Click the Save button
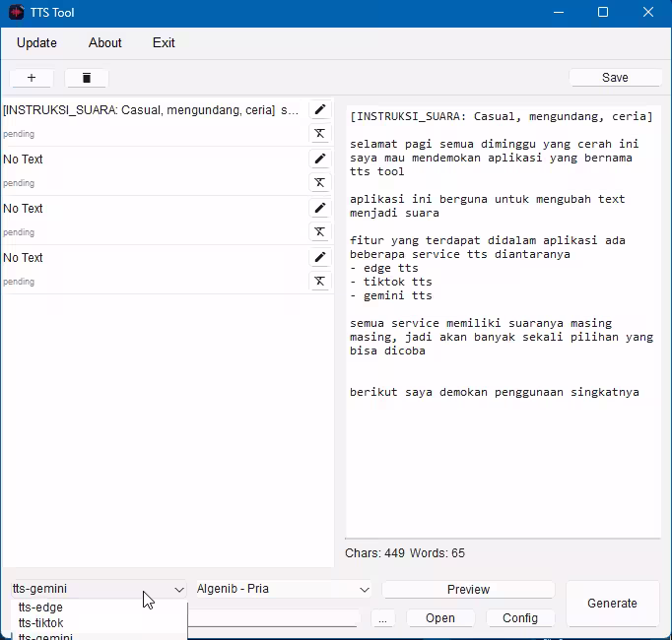 [x=615, y=78]
